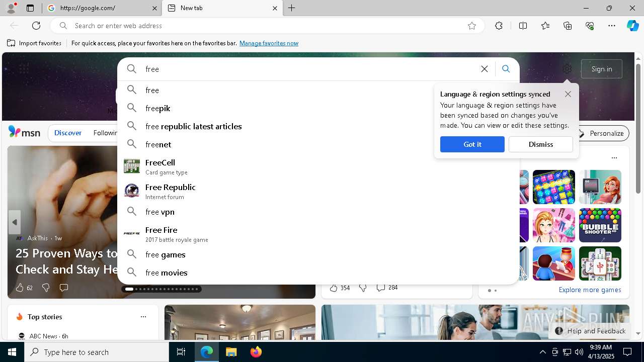Open the browser profile avatar
This screenshot has width=644, height=362.
coord(11,8)
